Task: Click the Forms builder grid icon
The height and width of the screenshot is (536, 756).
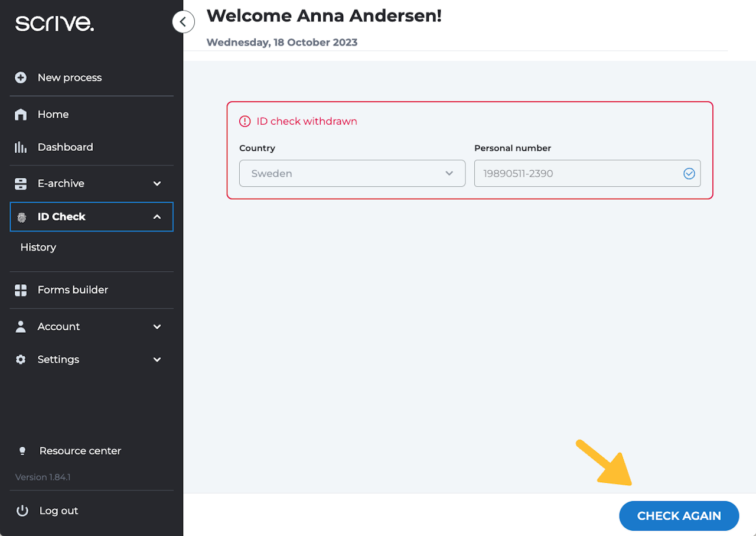Action: pyautogui.click(x=21, y=290)
